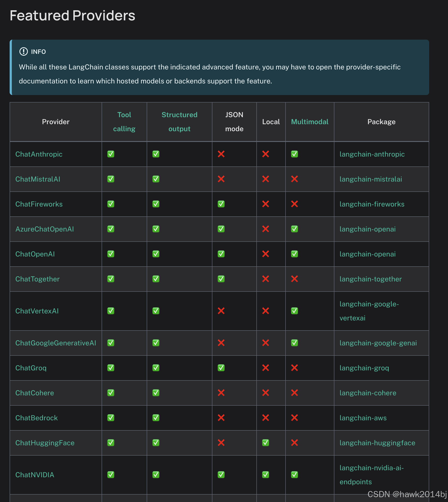The image size is (448, 502).
Task: Open the ChatBedrock provider link
Action: point(36,418)
